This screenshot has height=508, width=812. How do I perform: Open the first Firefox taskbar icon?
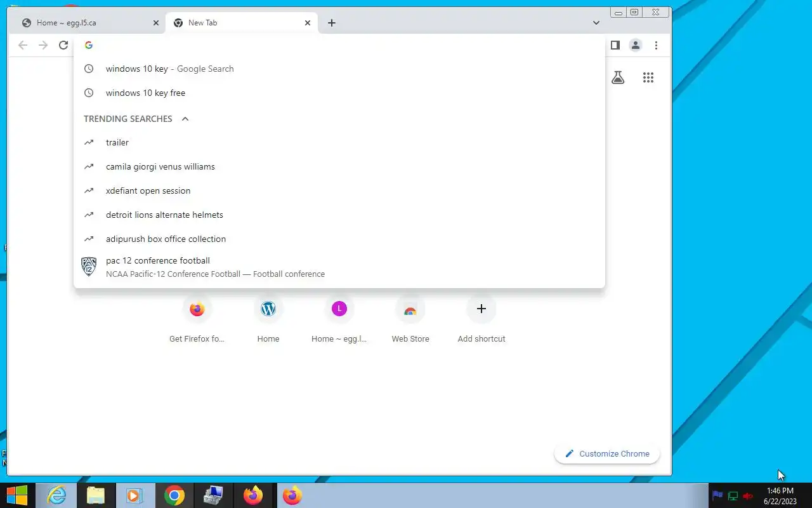(253, 495)
